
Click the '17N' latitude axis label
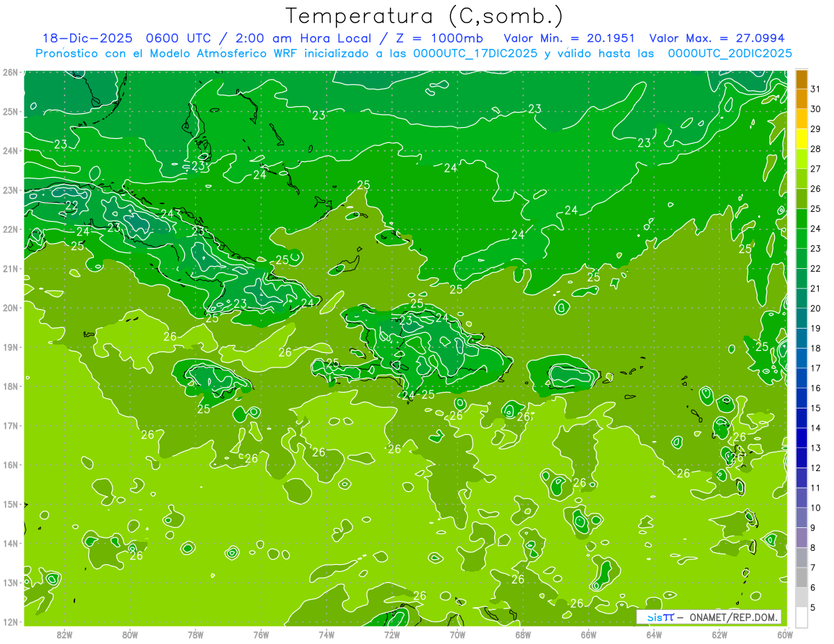click(x=10, y=426)
